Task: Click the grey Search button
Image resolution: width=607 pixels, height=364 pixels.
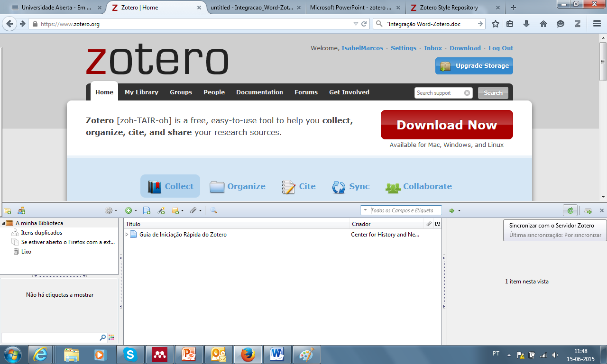Action: [493, 93]
